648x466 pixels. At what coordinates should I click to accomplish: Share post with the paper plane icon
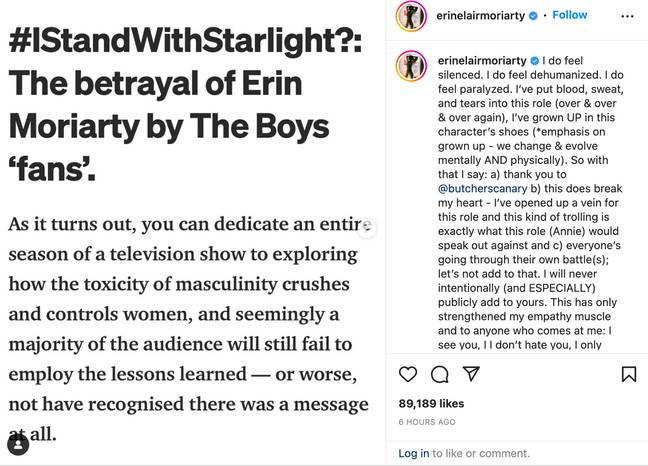tap(471, 373)
